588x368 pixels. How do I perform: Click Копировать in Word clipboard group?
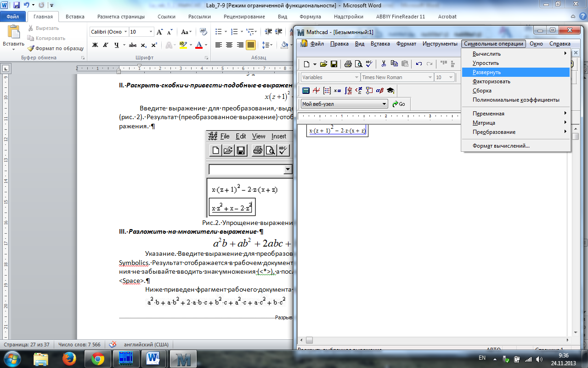46,38
